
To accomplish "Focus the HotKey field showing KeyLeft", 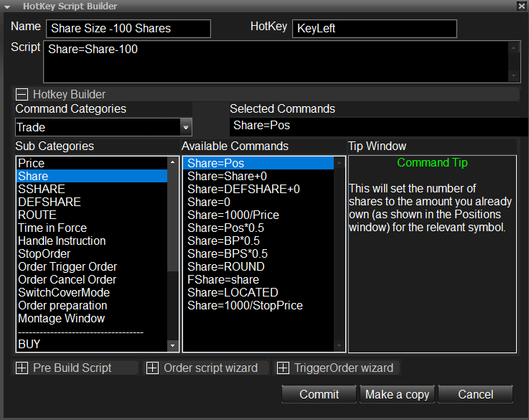I will [x=373, y=29].
